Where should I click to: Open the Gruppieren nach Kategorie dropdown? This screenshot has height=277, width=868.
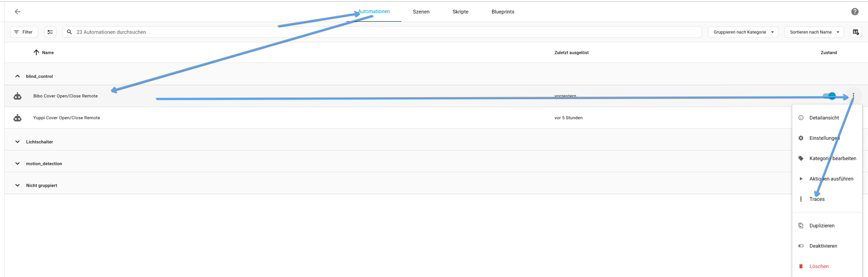[743, 32]
